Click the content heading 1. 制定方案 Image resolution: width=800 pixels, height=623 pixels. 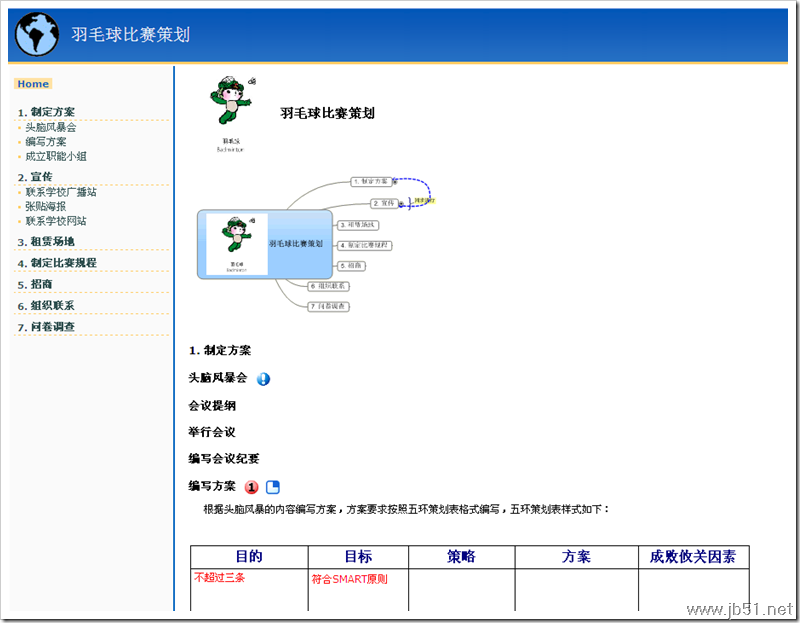coord(220,351)
